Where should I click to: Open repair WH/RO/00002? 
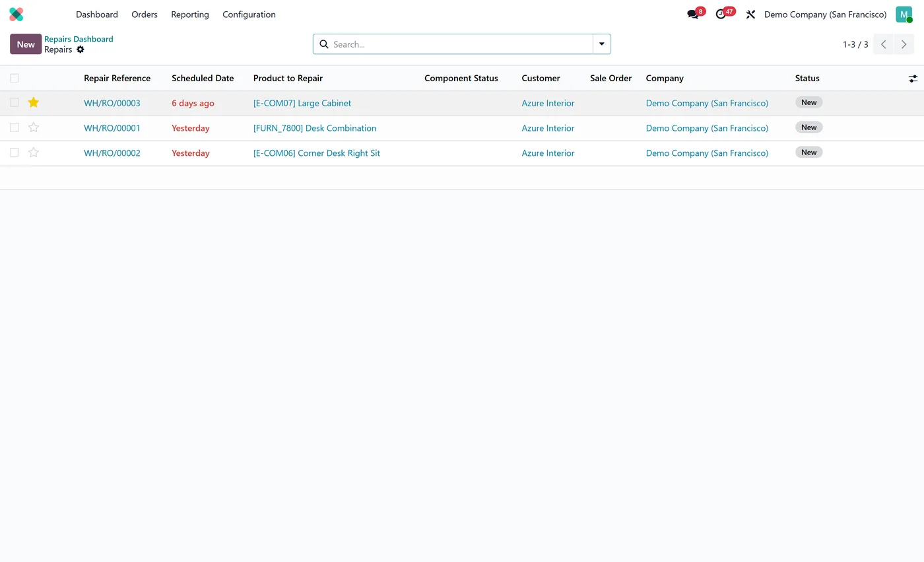[112, 153]
